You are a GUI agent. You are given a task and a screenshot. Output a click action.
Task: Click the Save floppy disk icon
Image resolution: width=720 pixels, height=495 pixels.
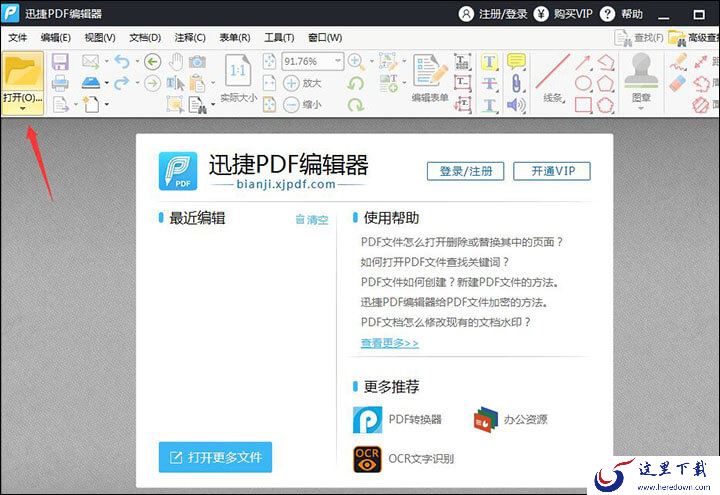coord(60,62)
